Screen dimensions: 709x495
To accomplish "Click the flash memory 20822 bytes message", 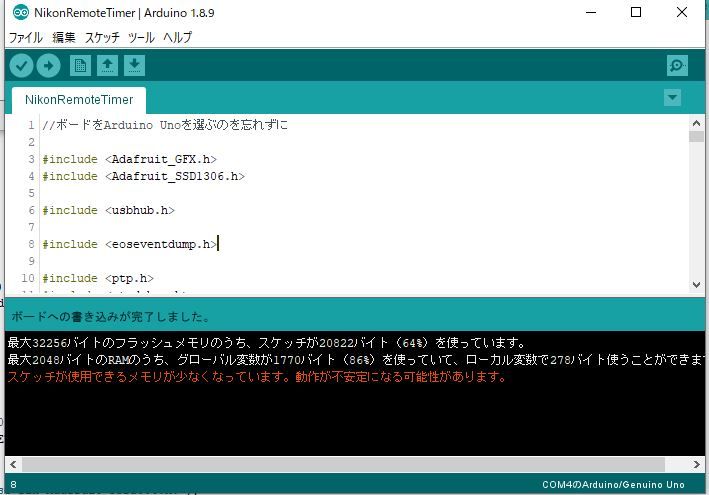I will coord(267,343).
